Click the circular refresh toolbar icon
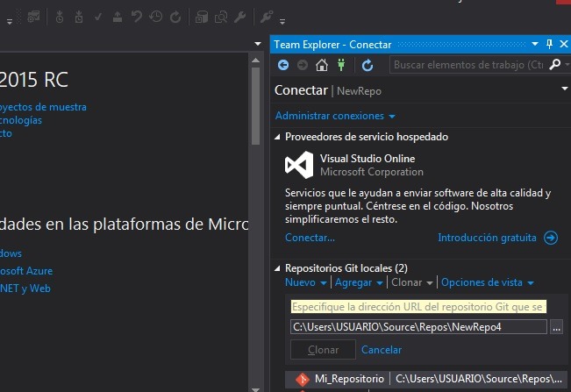This screenshot has width=571, height=392. click(175, 17)
